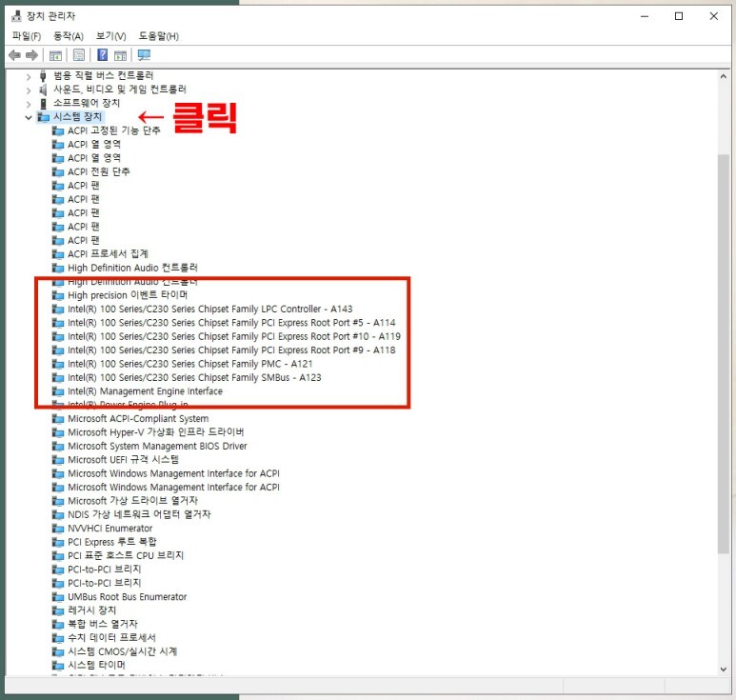Select NDIS 가상 네트워크 어댑터 열거자
Screen dimensions: 736x700
coord(139,514)
